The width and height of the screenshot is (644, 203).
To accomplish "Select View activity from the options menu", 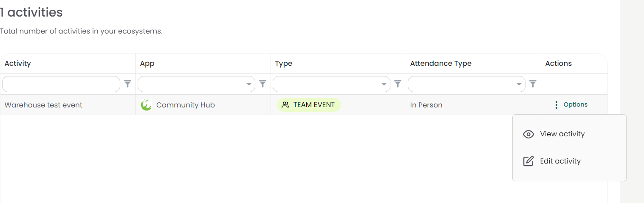I will click(562, 134).
